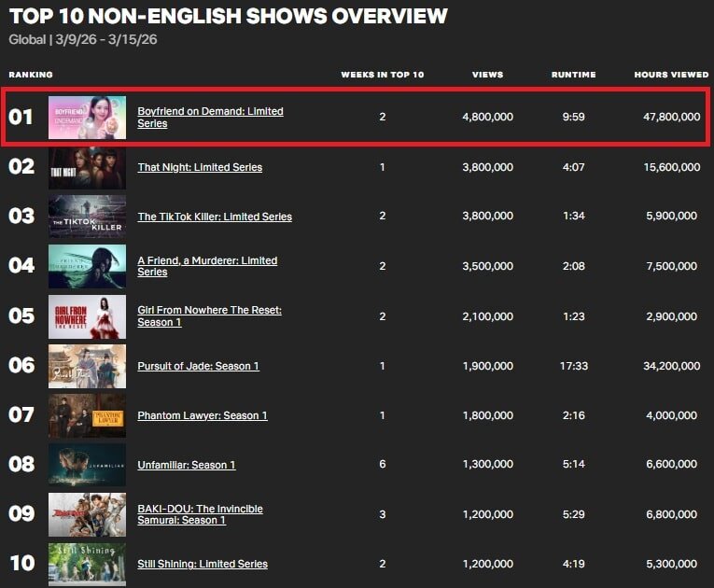The image size is (714, 588).
Task: Click the views value 3,500,000
Action: click(x=488, y=266)
